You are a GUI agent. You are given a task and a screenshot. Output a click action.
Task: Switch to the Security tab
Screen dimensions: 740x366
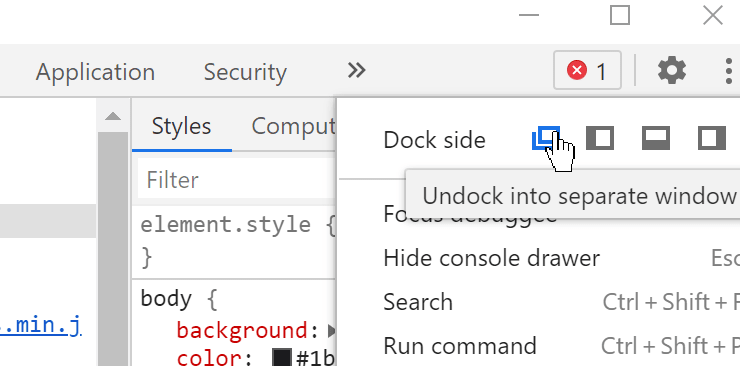[x=245, y=72]
